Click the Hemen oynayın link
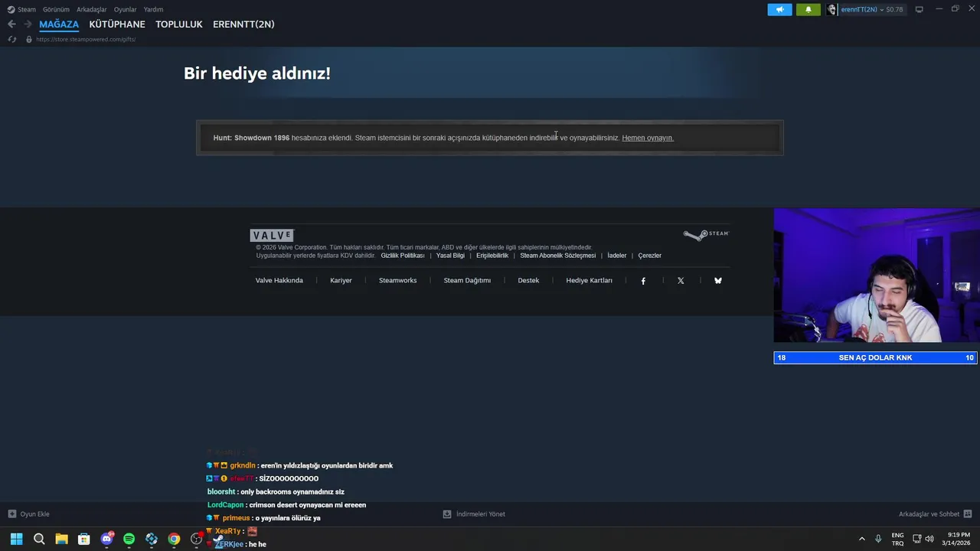Viewport: 980px width, 551px height. pos(648,138)
